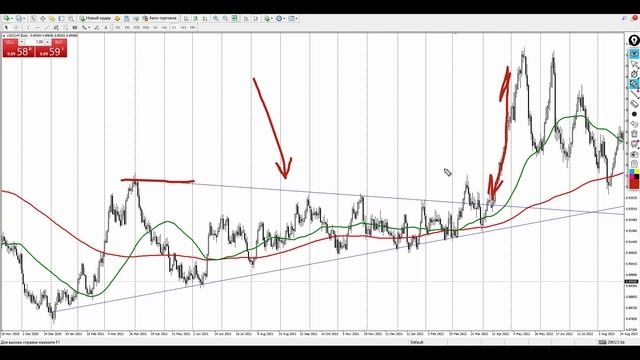The height and width of the screenshot is (360, 640).
Task: Open the Indicators list icon
Action: point(267,18)
